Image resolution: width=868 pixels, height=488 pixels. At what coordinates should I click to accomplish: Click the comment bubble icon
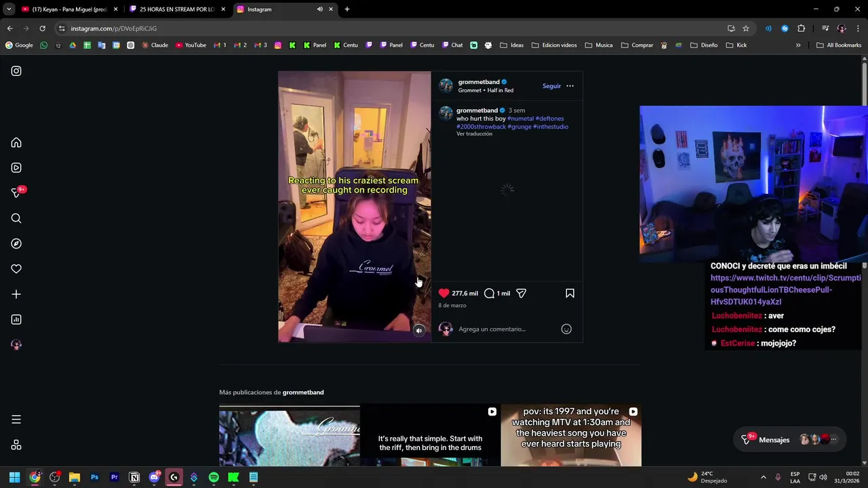coord(489,293)
